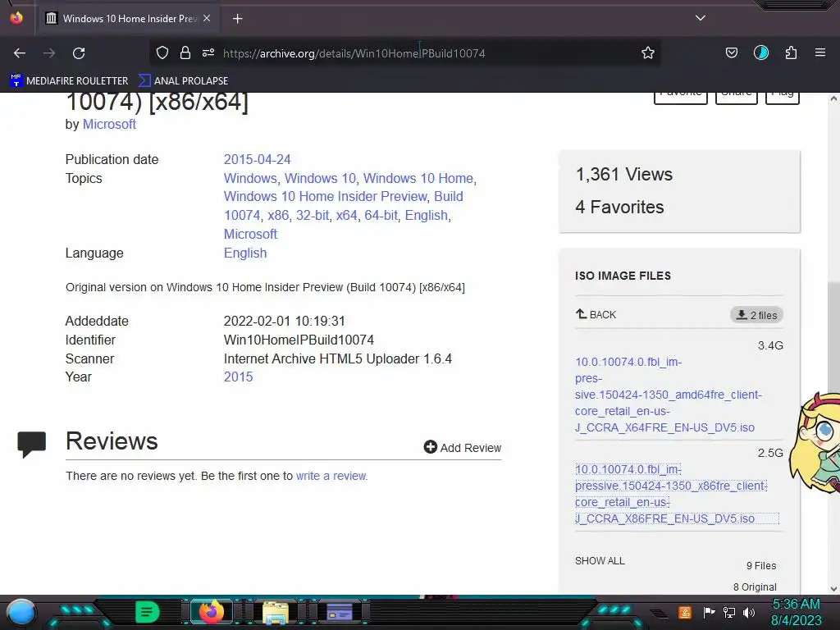Click the BACK arrow in ISO image files
Screen dimensions: 840x630
point(596,314)
